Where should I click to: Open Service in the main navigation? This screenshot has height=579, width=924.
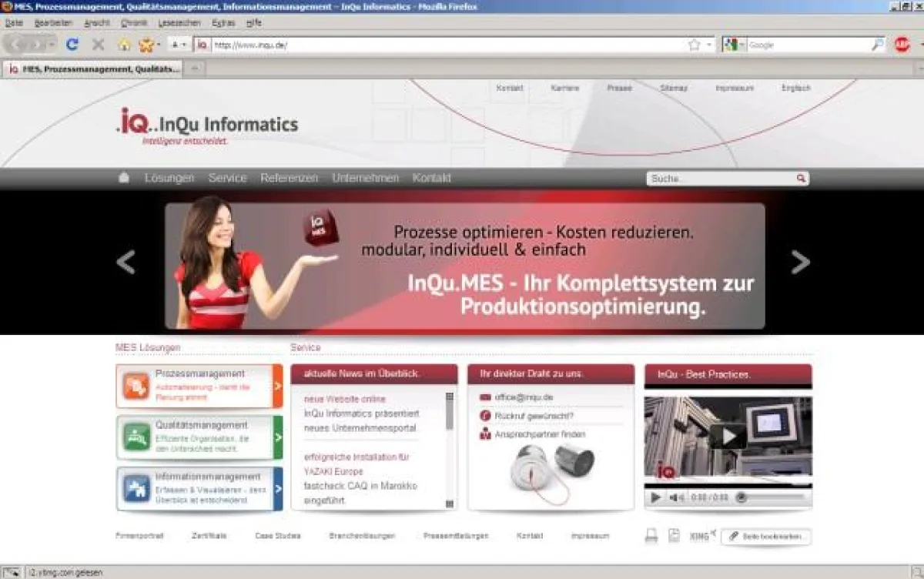pos(228,178)
